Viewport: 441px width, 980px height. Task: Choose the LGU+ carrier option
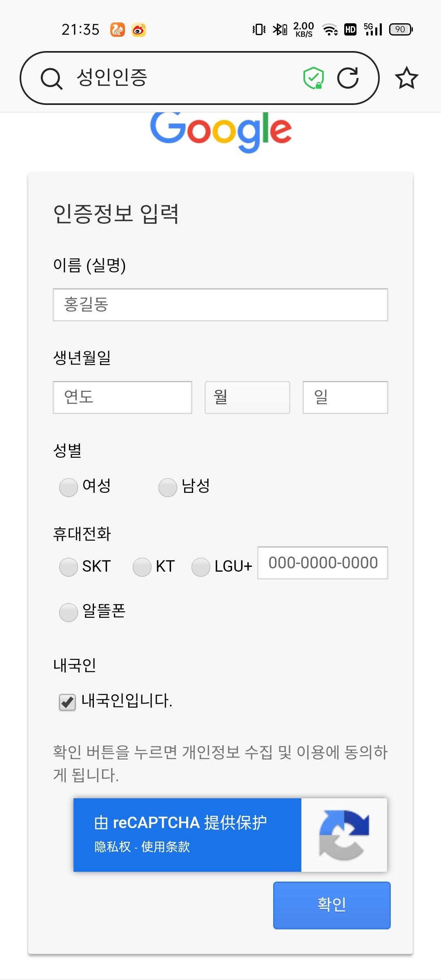click(x=201, y=567)
